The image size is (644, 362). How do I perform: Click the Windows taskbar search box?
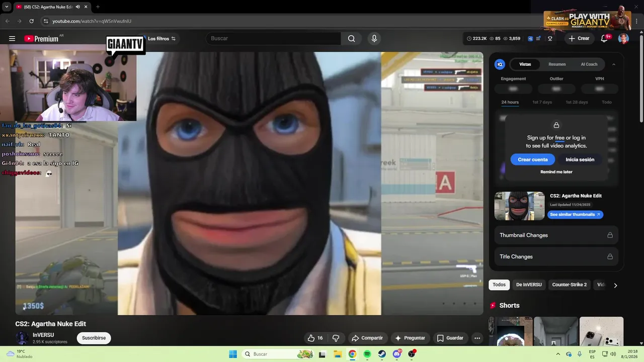click(278, 354)
